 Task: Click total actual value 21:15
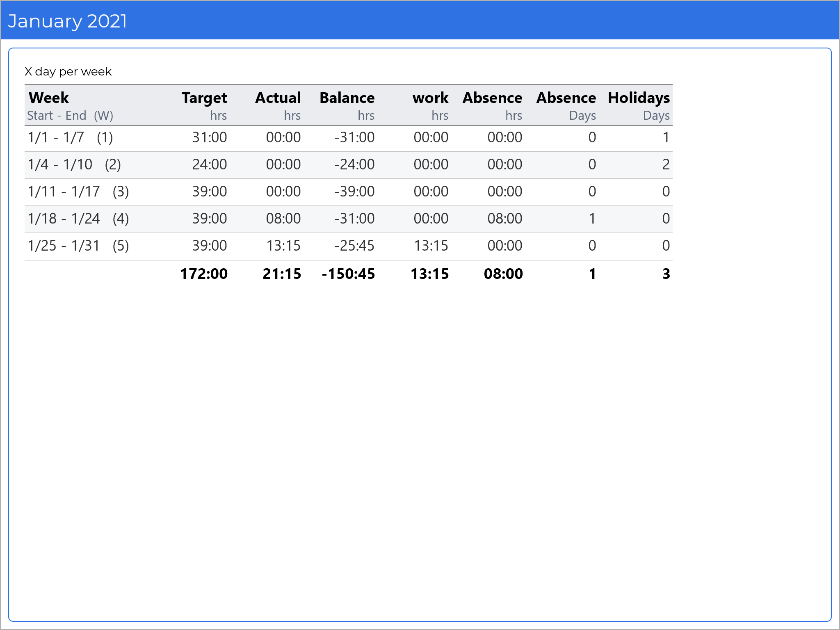[282, 274]
